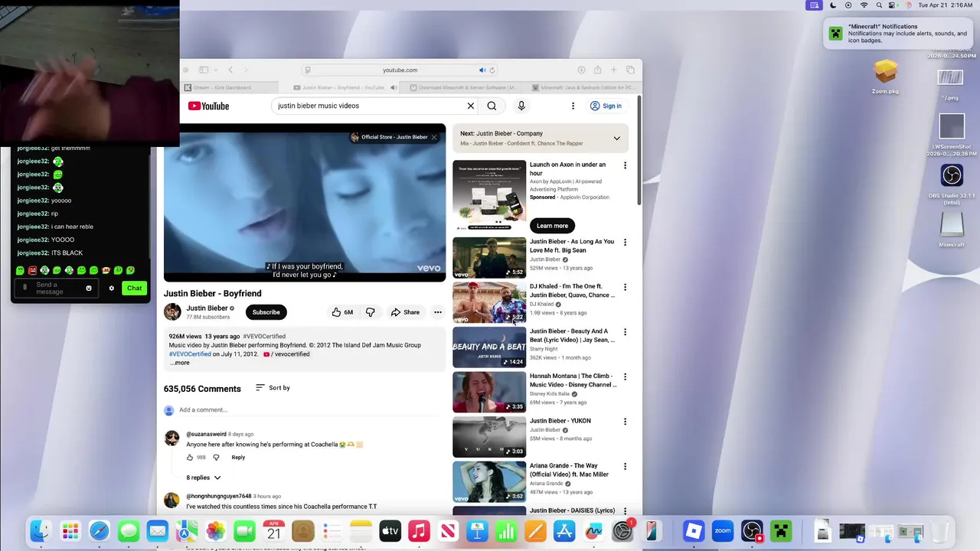The image size is (980, 551).
Task: Mute the tab audio in address bar
Action: [482, 70]
